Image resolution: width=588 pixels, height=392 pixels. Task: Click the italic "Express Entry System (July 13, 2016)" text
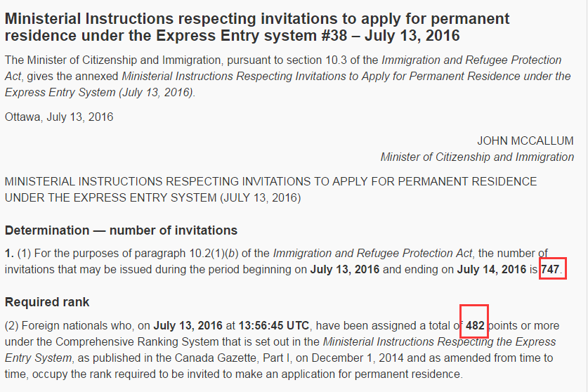coord(99,92)
